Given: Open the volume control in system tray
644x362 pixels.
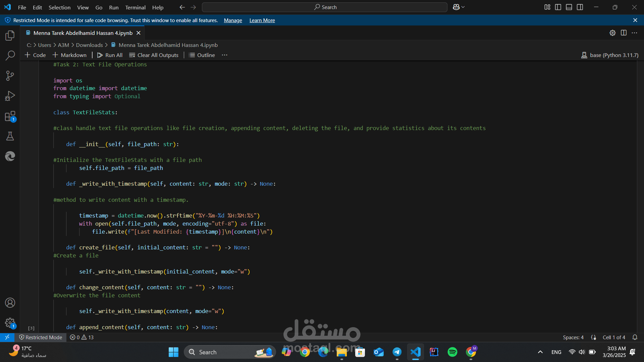Looking at the screenshot, I should coord(581,352).
